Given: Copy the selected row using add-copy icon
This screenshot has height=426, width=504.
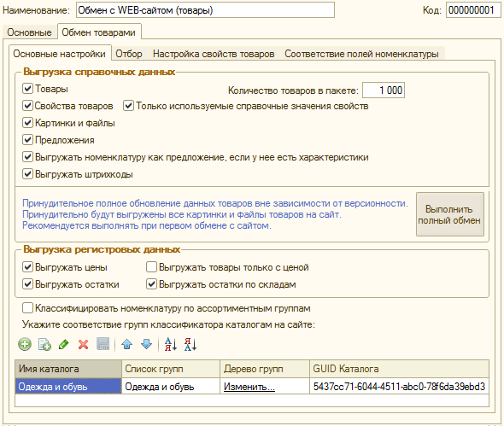Looking at the screenshot, I should pos(44,344).
